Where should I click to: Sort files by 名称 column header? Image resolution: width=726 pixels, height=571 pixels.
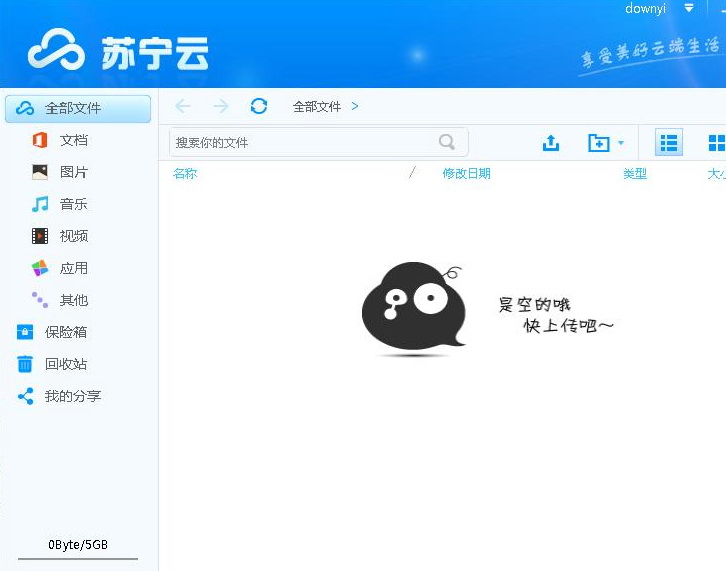pos(185,174)
